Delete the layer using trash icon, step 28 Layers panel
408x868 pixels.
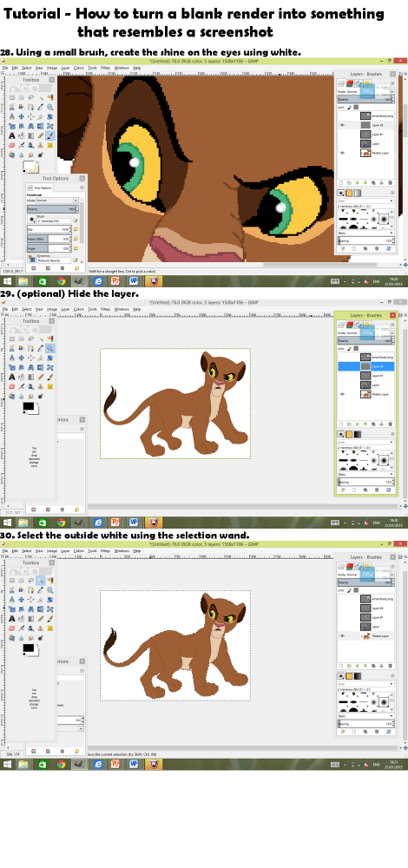(391, 182)
